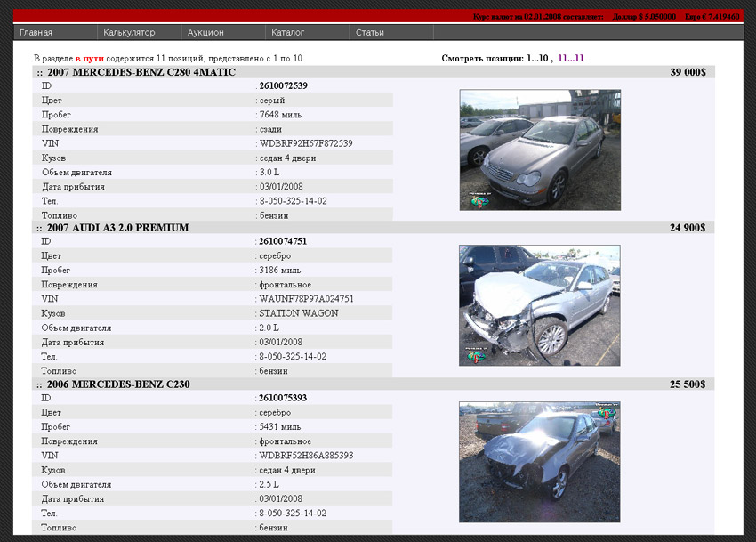Open the 2007 Audi A3 2.0 Premium title
The height and width of the screenshot is (542, 756).
117,228
